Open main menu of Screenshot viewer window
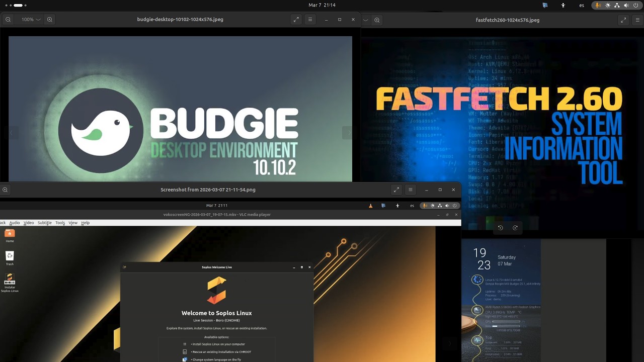The height and width of the screenshot is (362, 644). (411, 190)
